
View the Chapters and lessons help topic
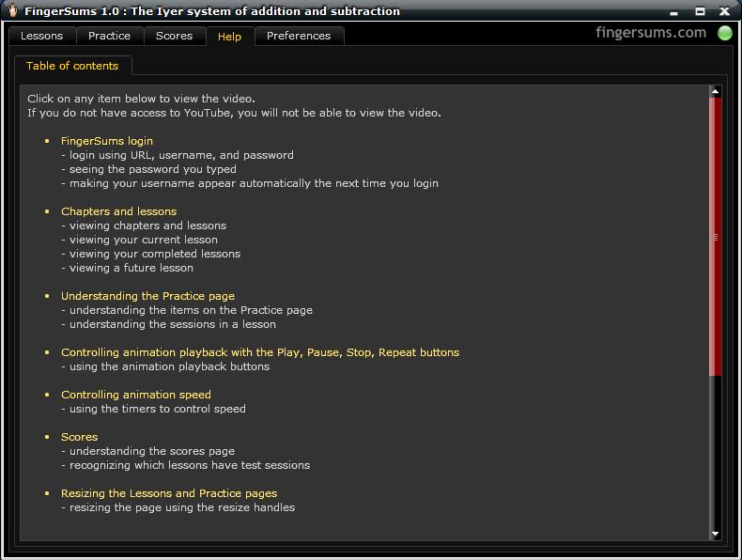(118, 211)
